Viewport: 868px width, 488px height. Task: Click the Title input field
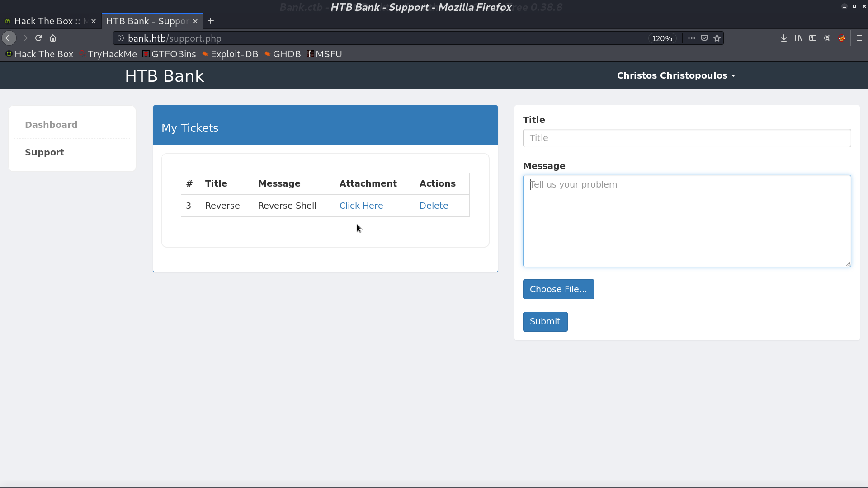click(x=687, y=138)
